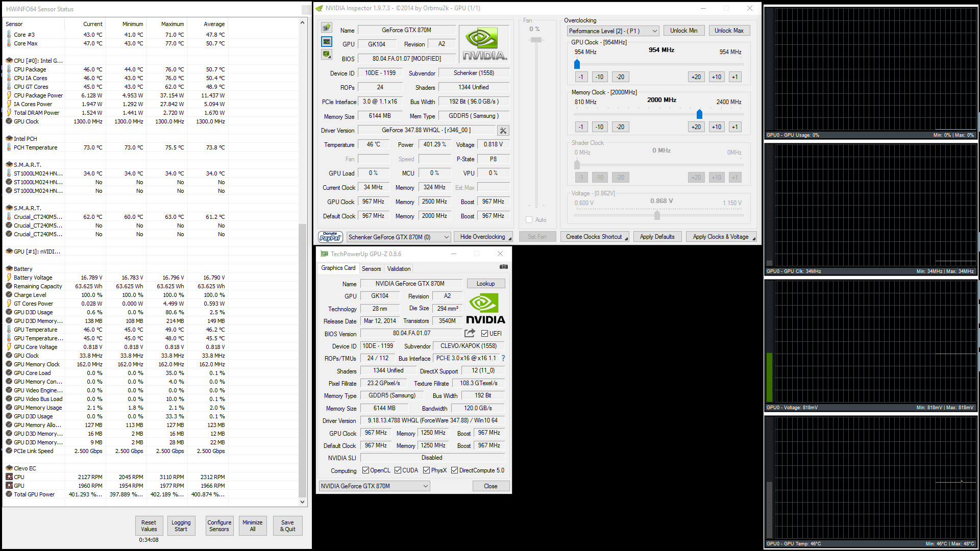The height and width of the screenshot is (551, 980).
Task: Click the Memory Clock slider handle
Action: (x=700, y=114)
